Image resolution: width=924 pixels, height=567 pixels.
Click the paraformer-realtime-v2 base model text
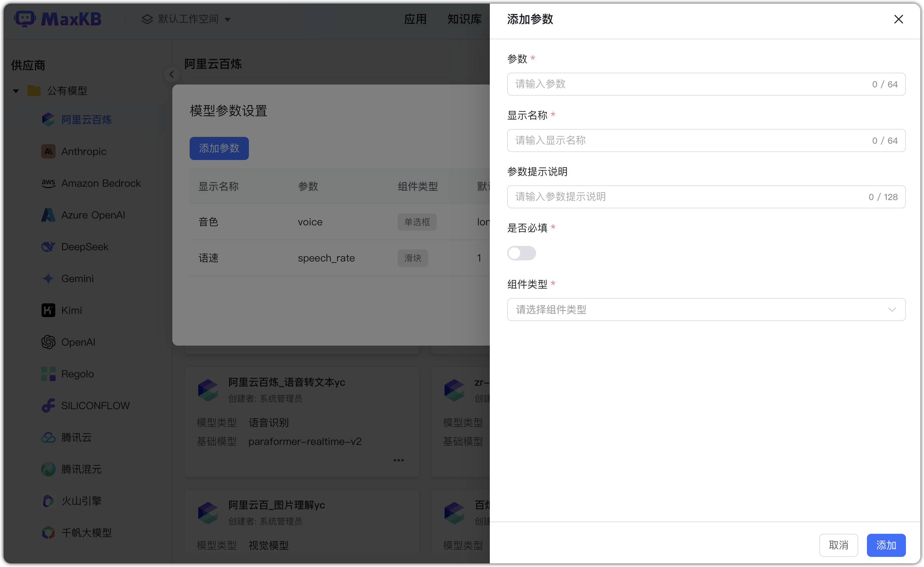305,441
